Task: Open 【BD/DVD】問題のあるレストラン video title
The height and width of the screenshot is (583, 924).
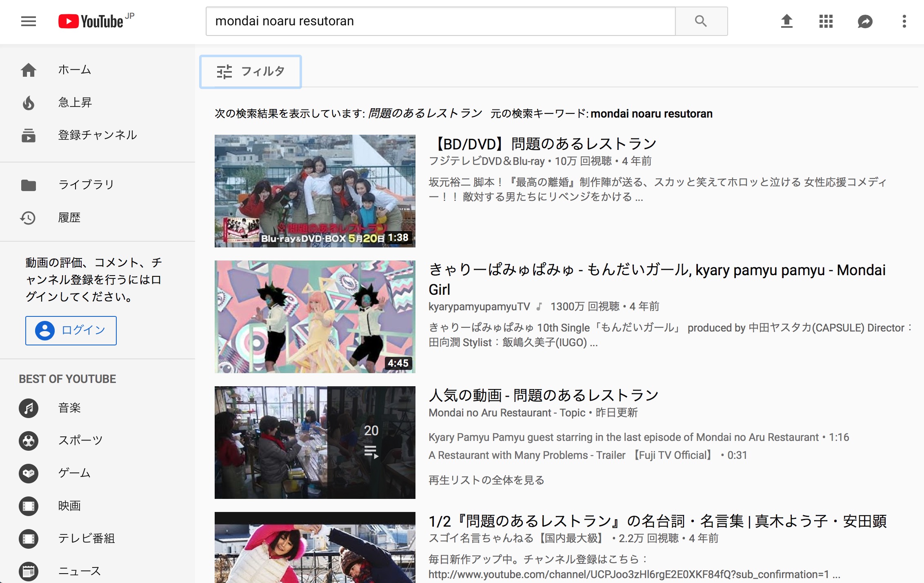Action: tap(543, 144)
